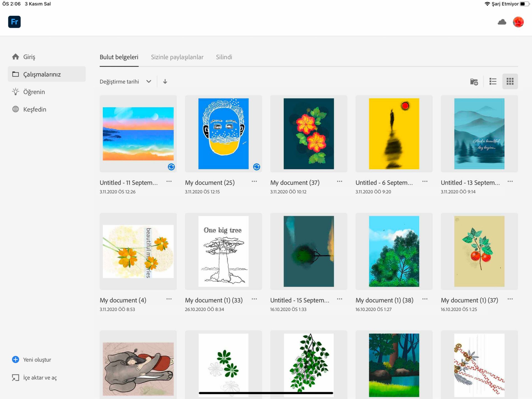Open the more options for My document (4)
The image size is (532, 399).
(x=169, y=299)
